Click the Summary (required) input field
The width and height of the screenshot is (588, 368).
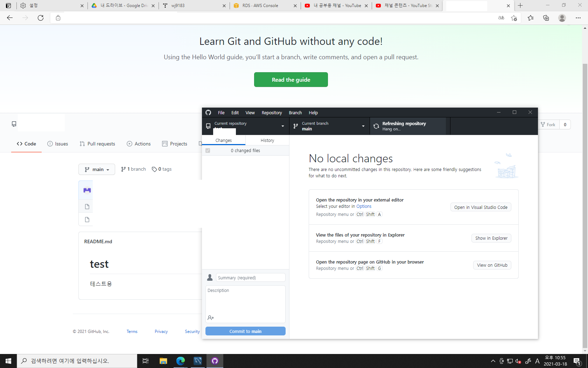tap(251, 278)
